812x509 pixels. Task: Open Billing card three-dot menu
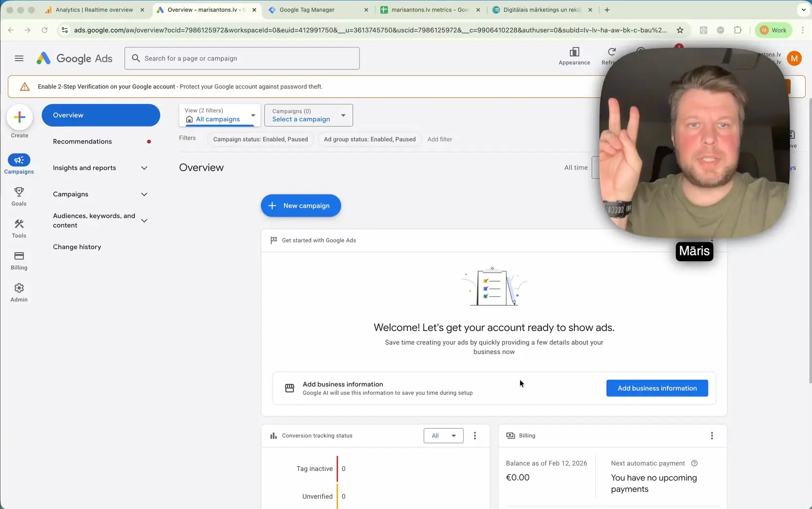coord(712,436)
